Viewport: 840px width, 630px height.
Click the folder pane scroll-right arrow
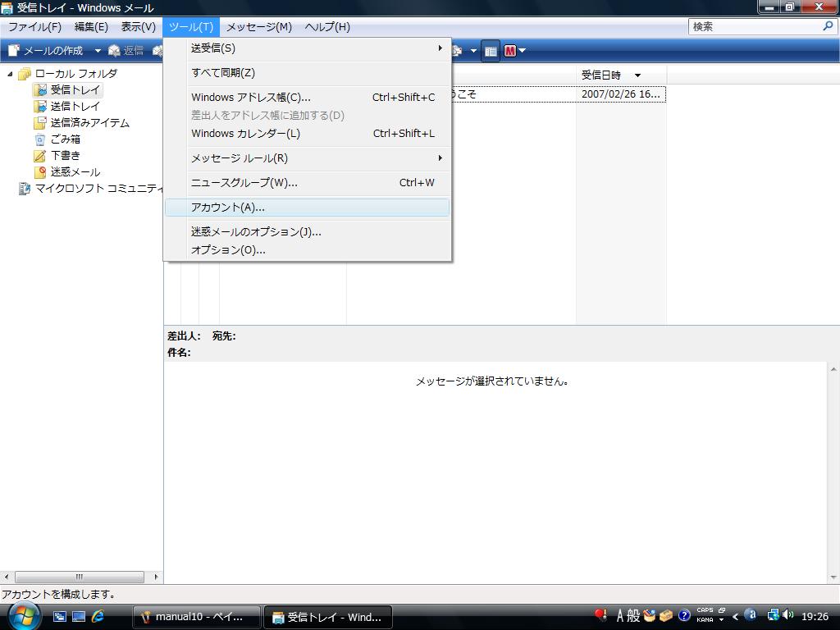(156, 577)
